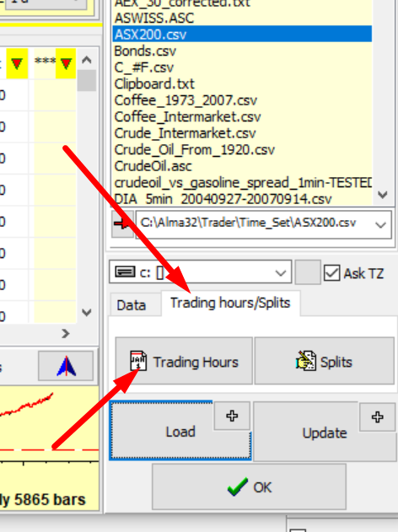Click the plus button next to Load

(x=232, y=416)
